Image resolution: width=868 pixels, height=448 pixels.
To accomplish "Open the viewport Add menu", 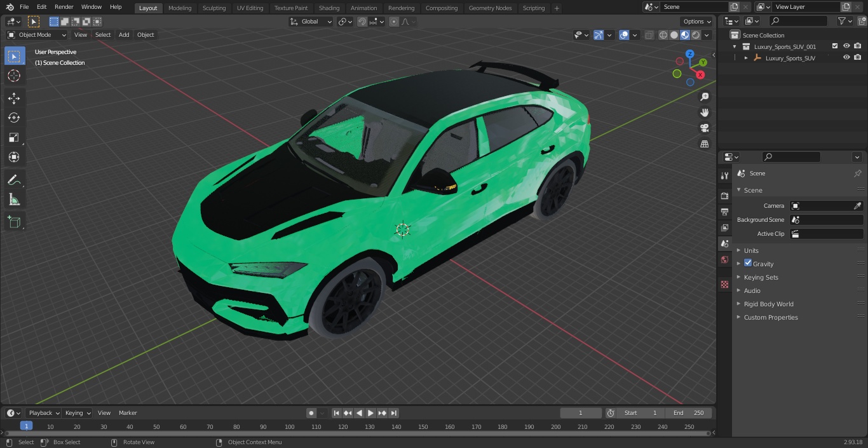I will pos(124,35).
